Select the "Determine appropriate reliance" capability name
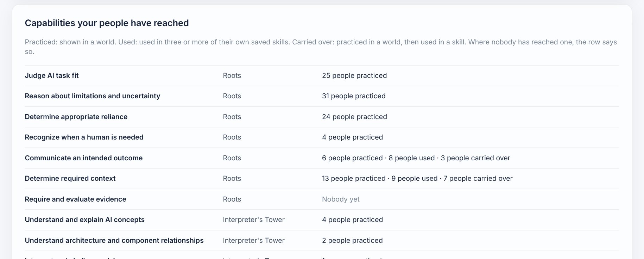Viewport: 644px width, 259px height. 76,117
